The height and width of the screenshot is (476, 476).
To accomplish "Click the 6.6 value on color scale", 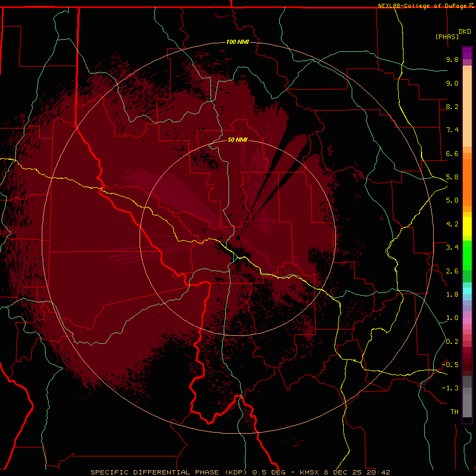I will [452, 153].
